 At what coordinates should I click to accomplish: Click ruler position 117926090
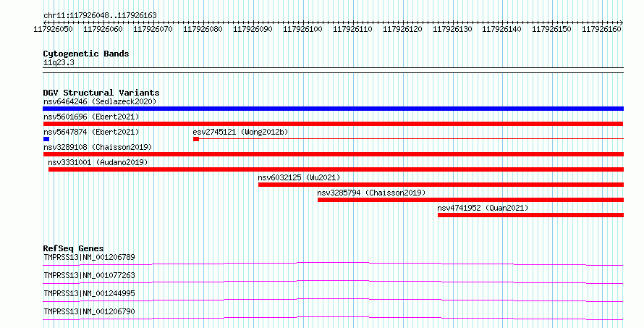[x=253, y=29]
